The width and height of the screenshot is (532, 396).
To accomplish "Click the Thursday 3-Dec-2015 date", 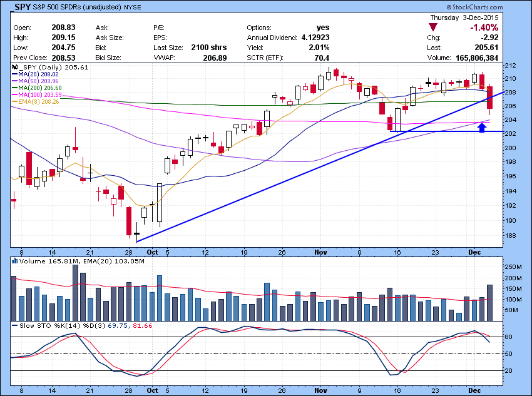I will [464, 18].
